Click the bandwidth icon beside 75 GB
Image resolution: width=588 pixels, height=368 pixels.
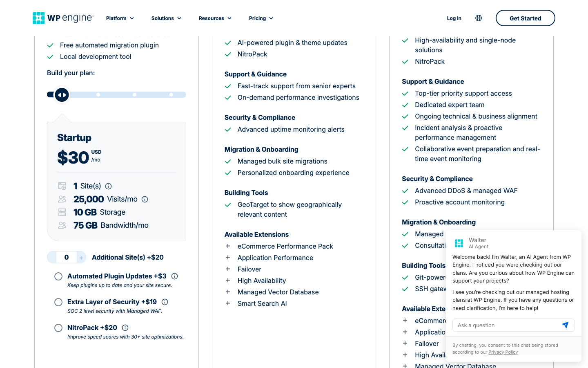click(x=62, y=225)
